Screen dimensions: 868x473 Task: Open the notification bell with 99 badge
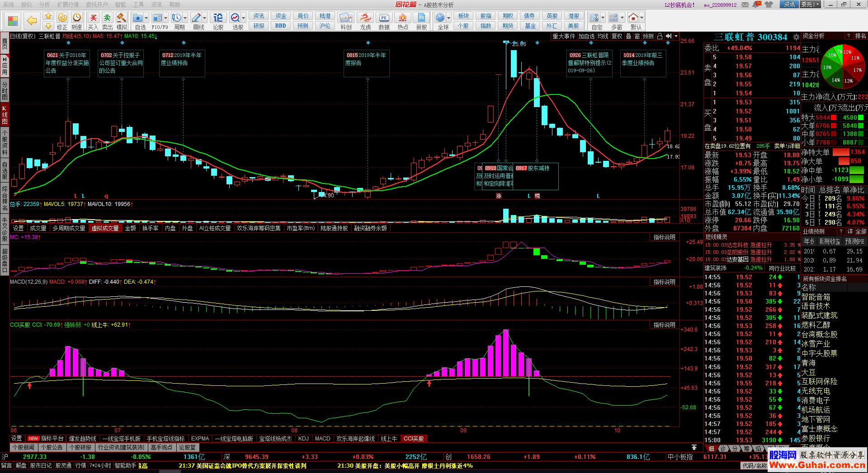757,5
